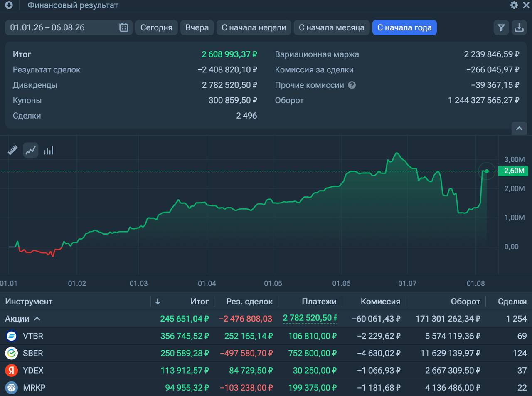This screenshot has width=532, height=396.
Task: Click the YDEX instrument logo
Action: click(x=12, y=370)
